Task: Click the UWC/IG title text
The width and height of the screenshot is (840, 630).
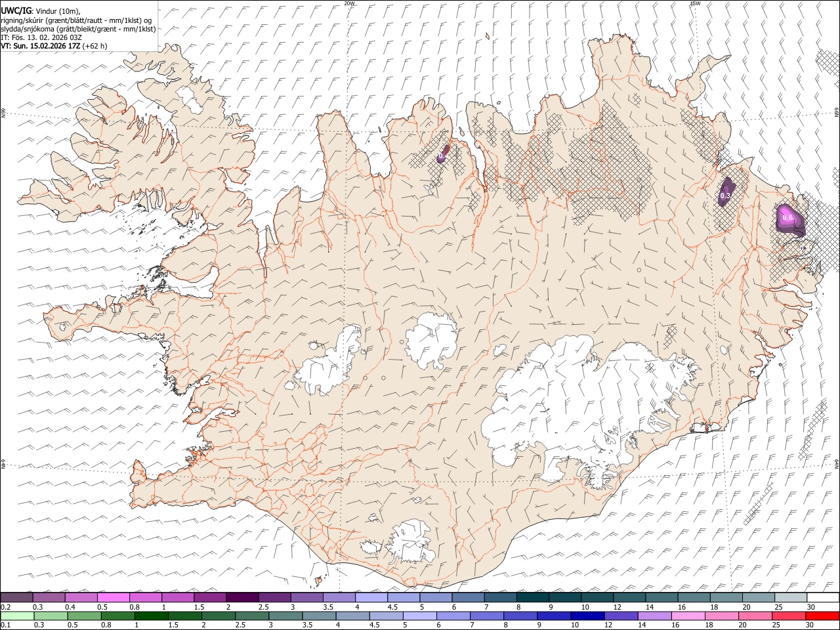Action: [16, 11]
